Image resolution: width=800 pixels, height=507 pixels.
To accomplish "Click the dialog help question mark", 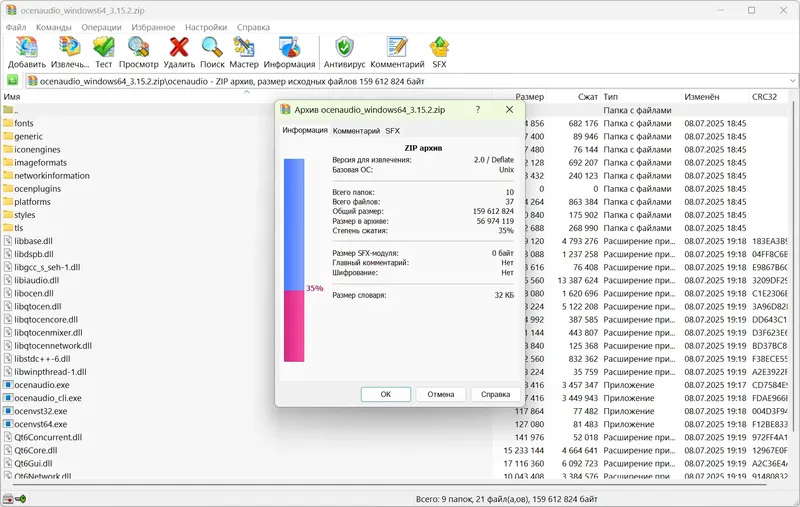I will point(478,109).
